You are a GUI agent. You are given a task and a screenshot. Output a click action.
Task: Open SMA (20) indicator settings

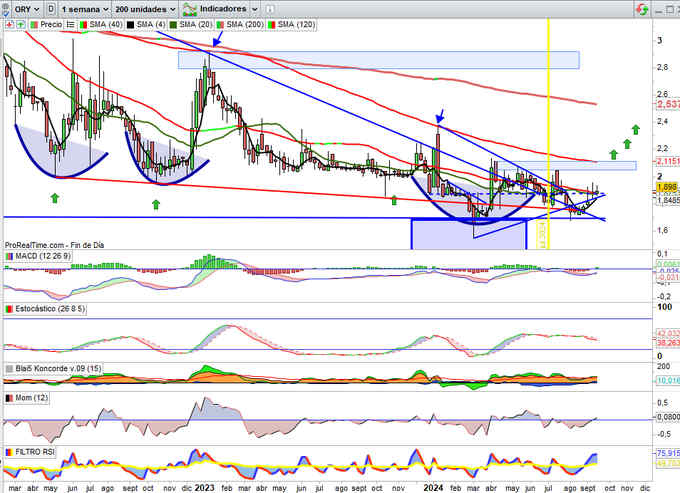tap(196, 25)
